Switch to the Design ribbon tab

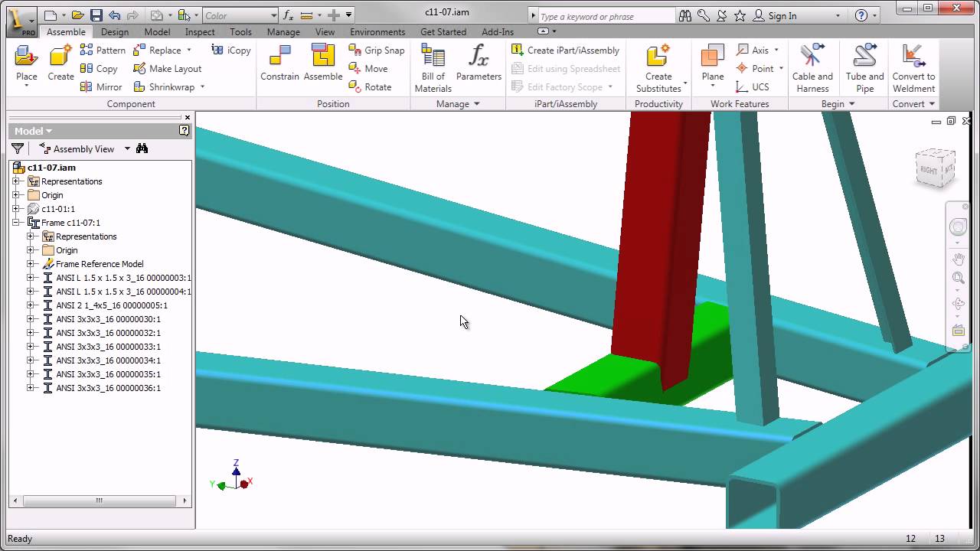click(x=115, y=32)
